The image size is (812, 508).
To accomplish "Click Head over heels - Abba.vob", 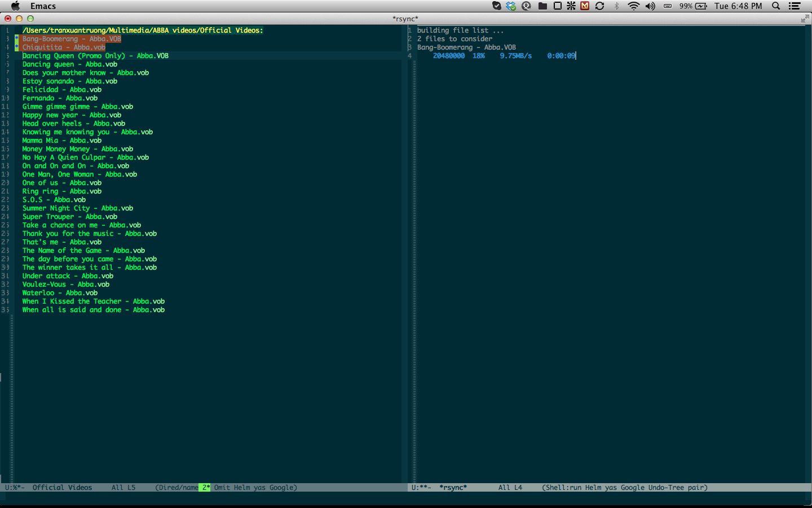I will coord(74,124).
